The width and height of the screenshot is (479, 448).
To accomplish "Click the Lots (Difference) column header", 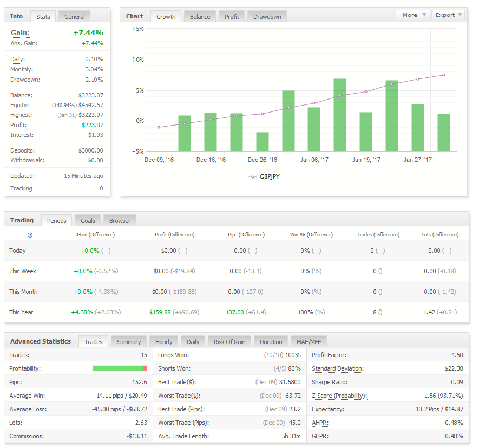I will [440, 234].
